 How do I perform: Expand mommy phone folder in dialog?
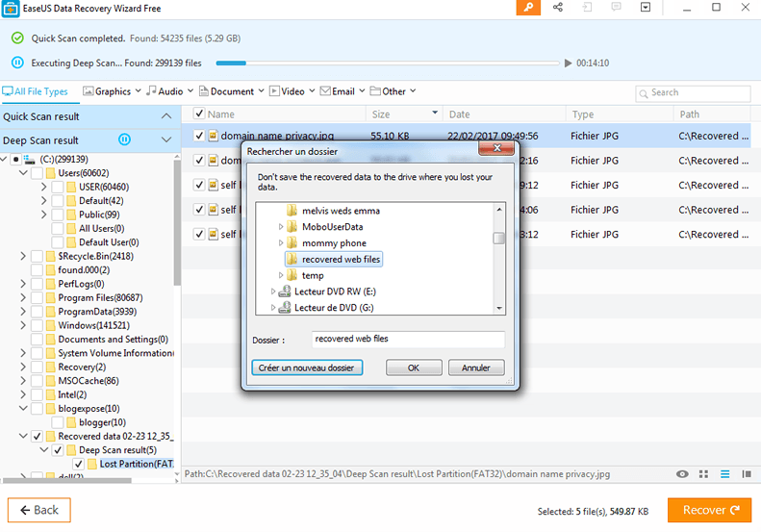pos(281,242)
